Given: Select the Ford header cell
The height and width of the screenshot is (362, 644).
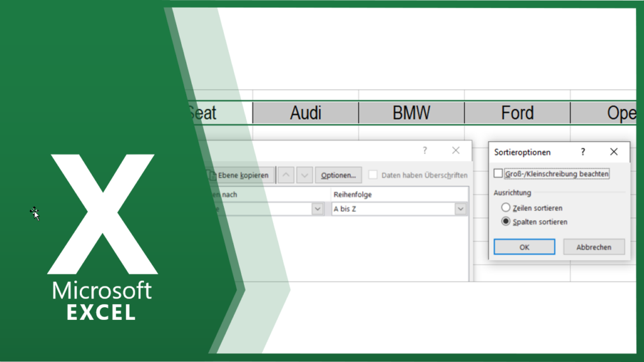Looking at the screenshot, I should (x=518, y=113).
